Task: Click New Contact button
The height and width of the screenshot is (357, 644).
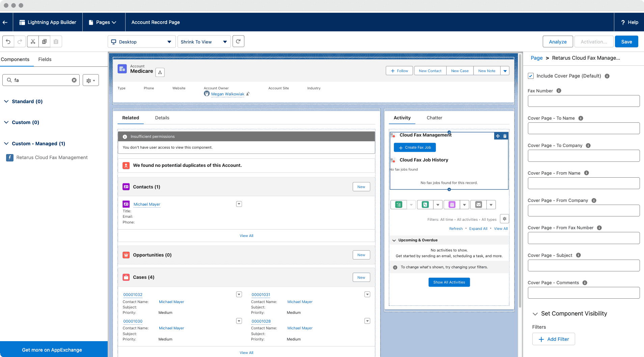Action: click(430, 71)
